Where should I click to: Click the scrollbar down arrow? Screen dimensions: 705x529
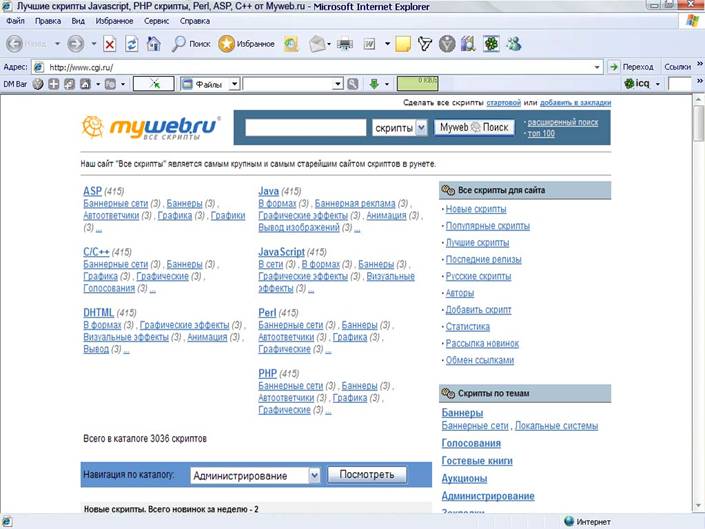pos(698,506)
